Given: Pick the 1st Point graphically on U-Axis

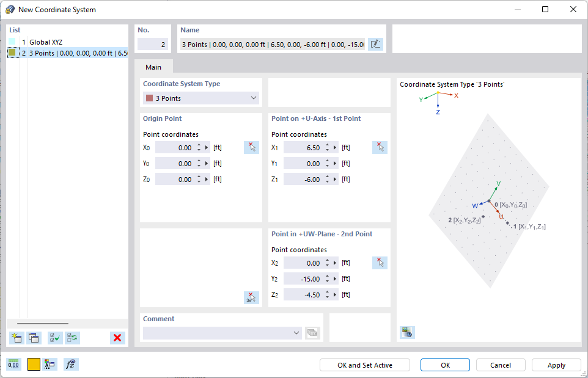Looking at the screenshot, I should pyautogui.click(x=380, y=147).
